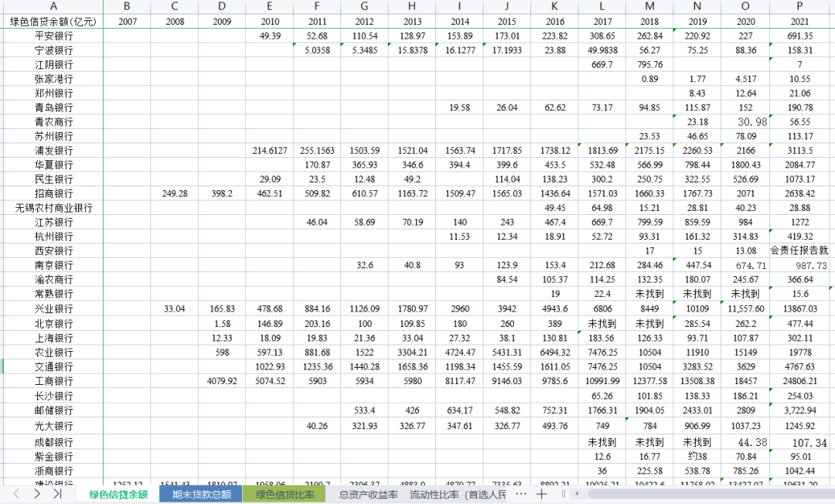Click the 招商银行 row label

tap(53, 194)
